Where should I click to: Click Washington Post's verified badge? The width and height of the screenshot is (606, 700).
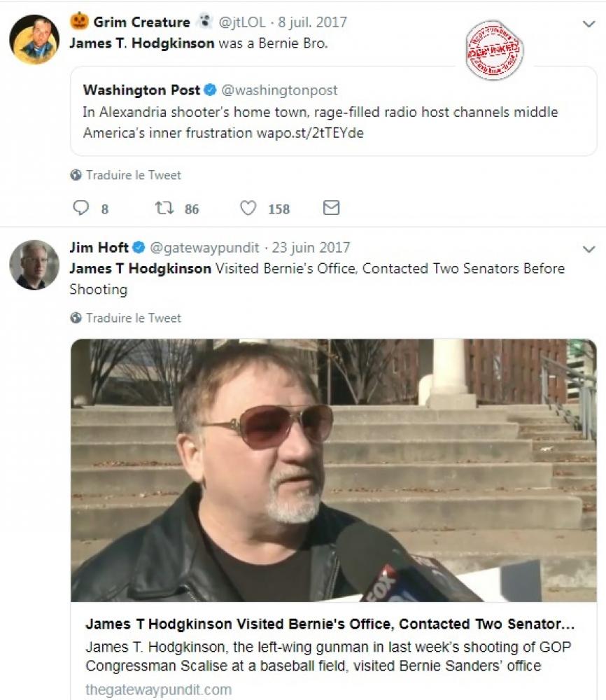(210, 90)
